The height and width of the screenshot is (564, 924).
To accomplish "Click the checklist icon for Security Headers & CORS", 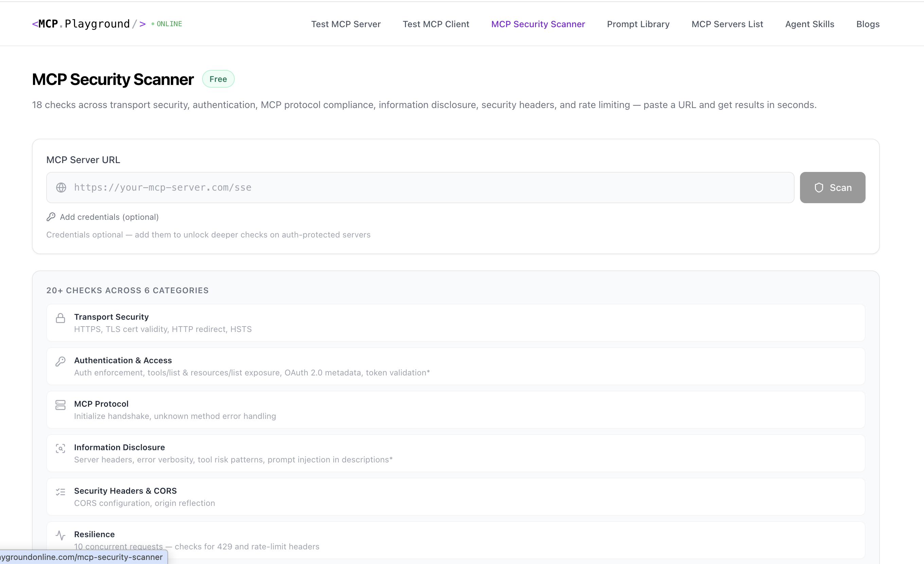I will (x=61, y=492).
